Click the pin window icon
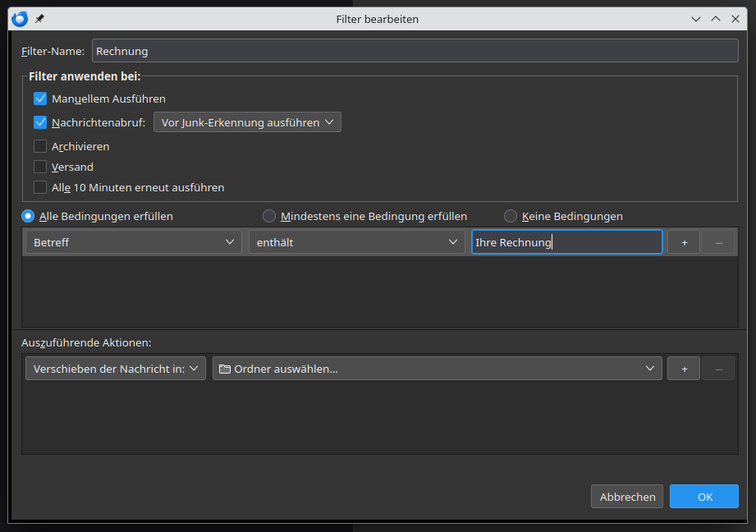Screen dimensions: 756x532 click(40, 18)
